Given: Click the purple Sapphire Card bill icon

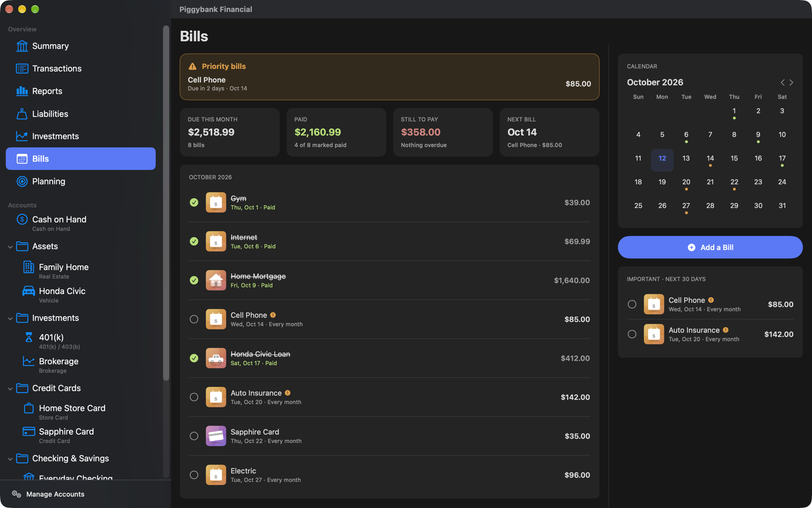Looking at the screenshot, I should pos(216,436).
